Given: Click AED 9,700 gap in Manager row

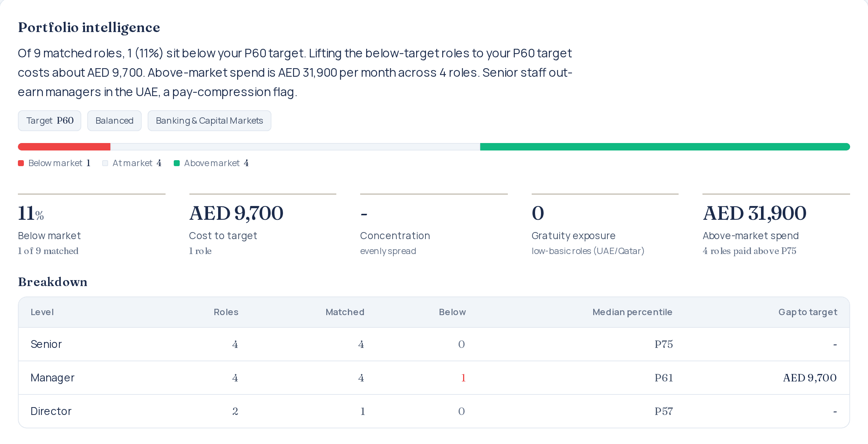Looking at the screenshot, I should [810, 378].
